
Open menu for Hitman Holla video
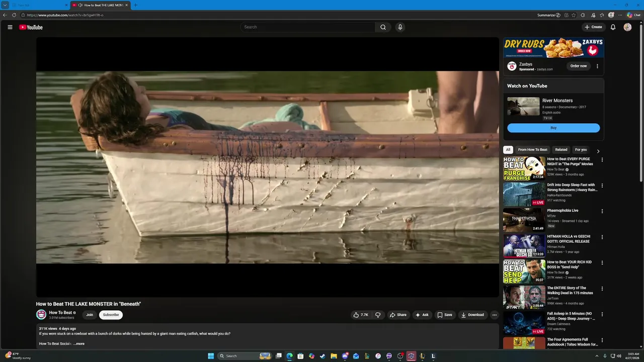point(602,237)
